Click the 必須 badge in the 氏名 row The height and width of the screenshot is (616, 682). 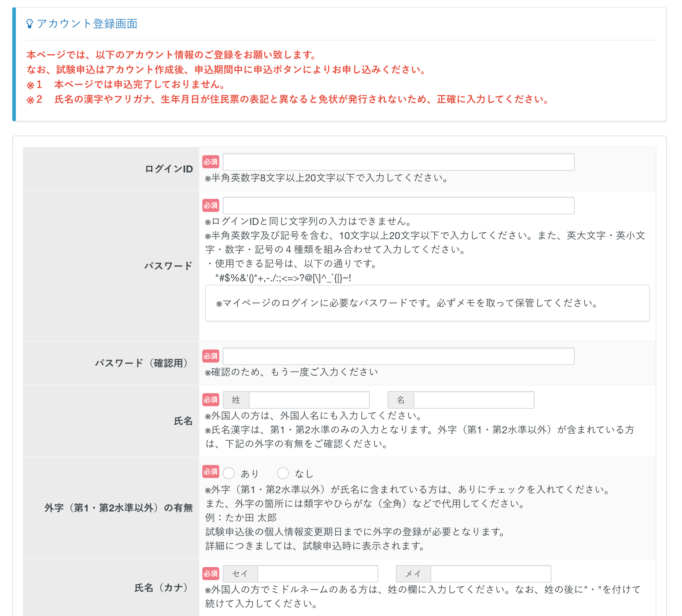pos(211,400)
